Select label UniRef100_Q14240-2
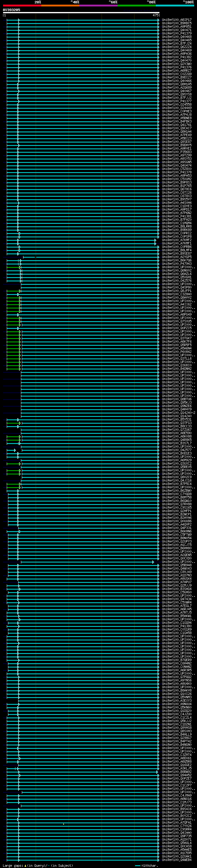The height and width of the screenshot is (868, 197). (x=179, y=413)
